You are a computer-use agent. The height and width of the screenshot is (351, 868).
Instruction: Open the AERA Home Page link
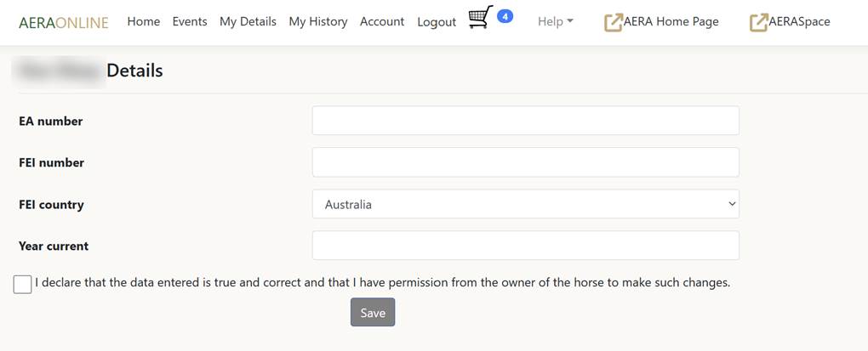point(671,21)
